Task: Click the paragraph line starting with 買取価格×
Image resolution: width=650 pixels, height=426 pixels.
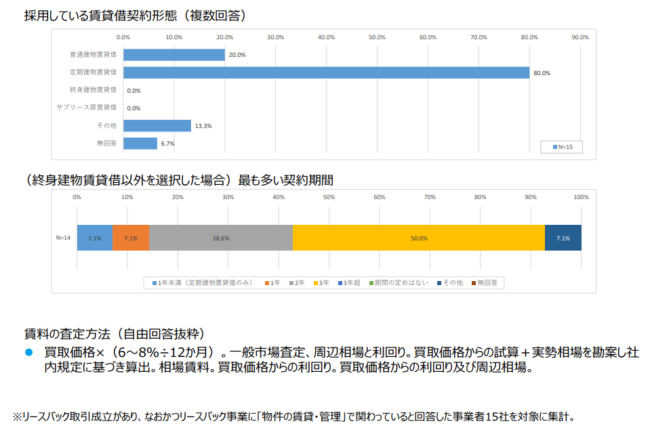Action: pos(342,353)
